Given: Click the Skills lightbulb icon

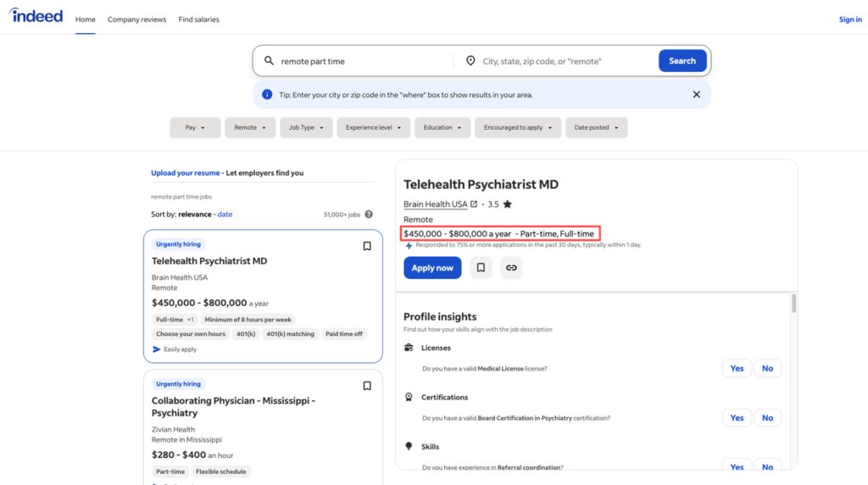Looking at the screenshot, I should [409, 446].
